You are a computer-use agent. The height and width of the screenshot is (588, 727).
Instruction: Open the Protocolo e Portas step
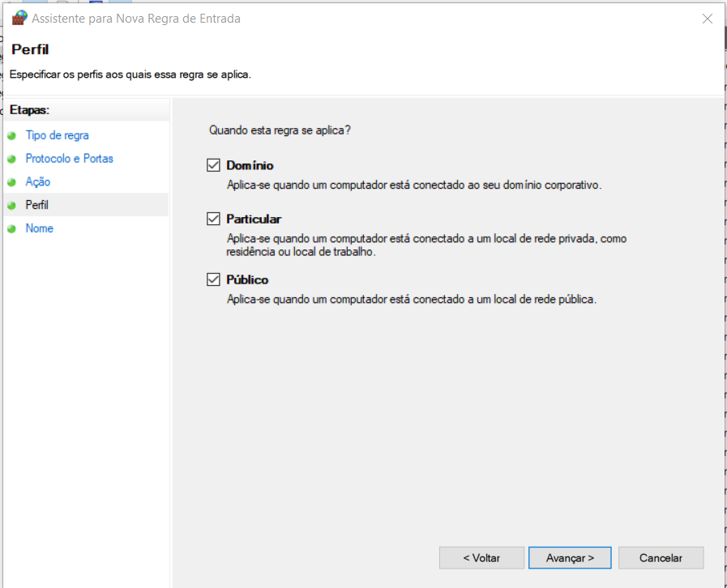coord(69,159)
